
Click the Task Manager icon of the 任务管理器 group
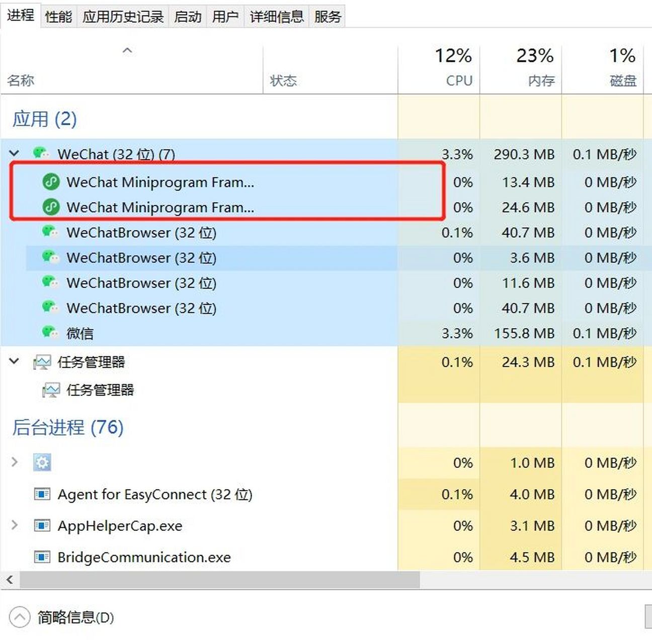point(42,362)
